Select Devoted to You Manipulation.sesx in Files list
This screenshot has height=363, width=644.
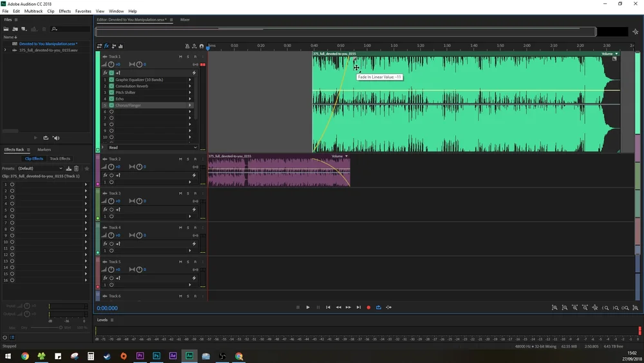48,44
